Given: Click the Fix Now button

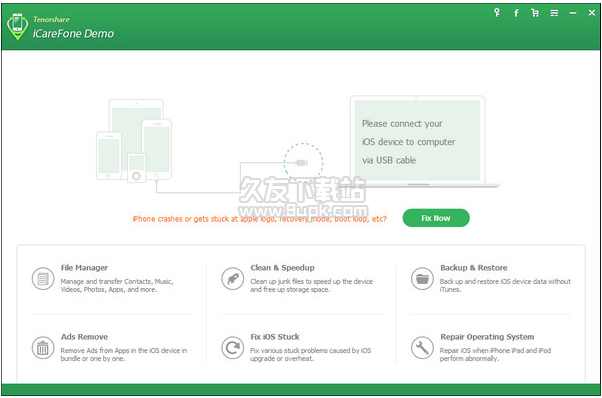Looking at the screenshot, I should point(436,218).
